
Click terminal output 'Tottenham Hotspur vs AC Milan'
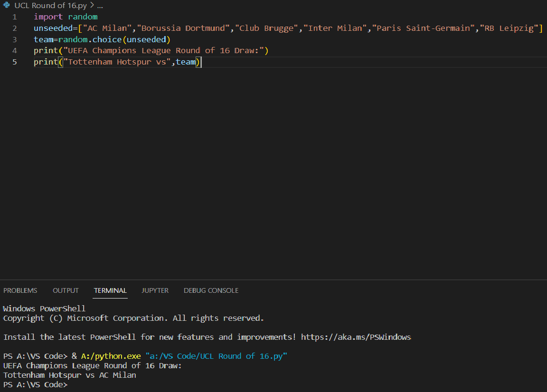[x=70, y=375]
